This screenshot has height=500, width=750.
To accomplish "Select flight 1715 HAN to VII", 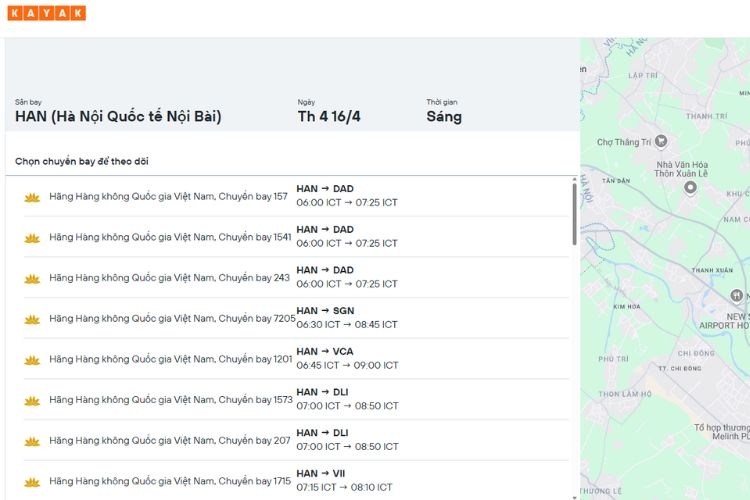I will [296, 480].
